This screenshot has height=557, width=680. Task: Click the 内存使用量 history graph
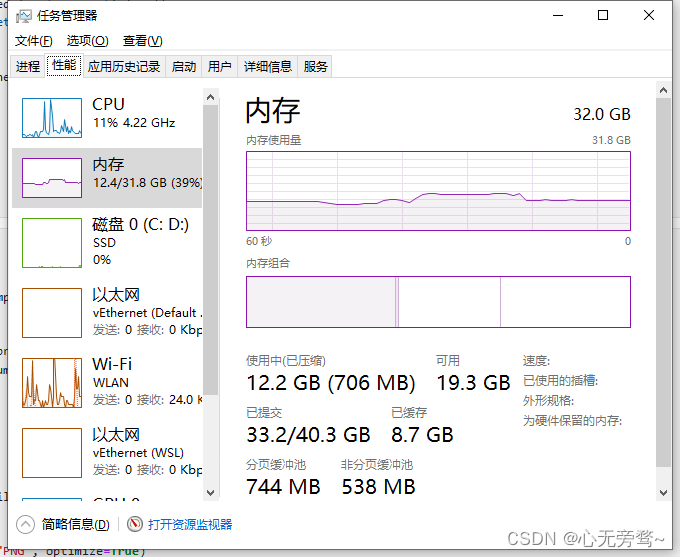[x=438, y=191]
